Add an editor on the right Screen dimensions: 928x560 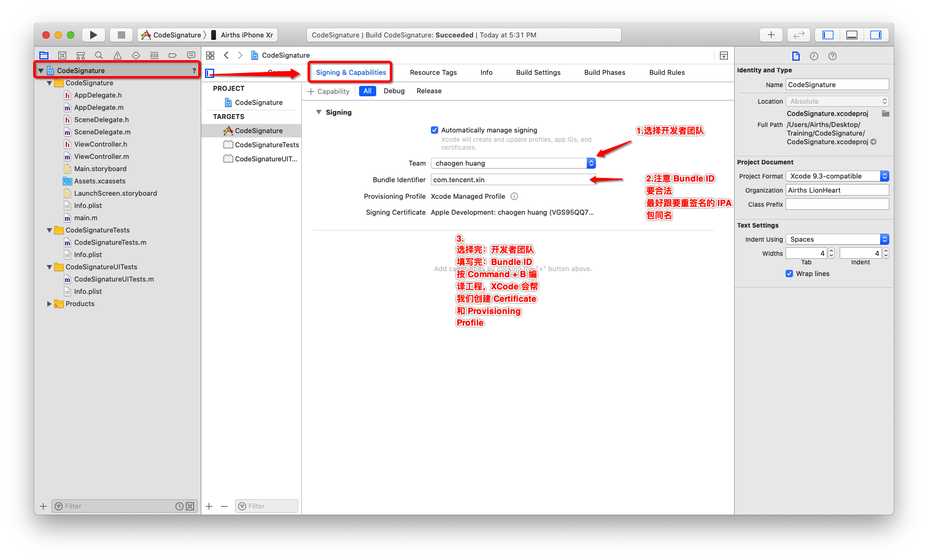click(x=724, y=55)
